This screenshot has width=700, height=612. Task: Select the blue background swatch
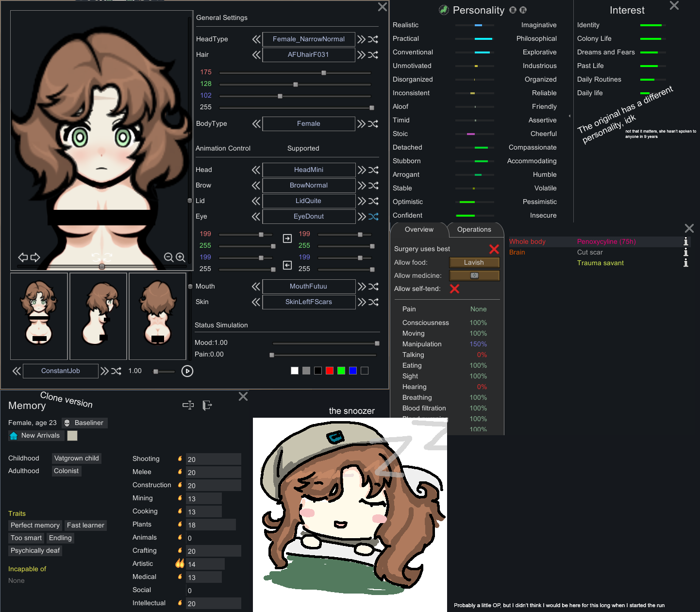(x=353, y=371)
